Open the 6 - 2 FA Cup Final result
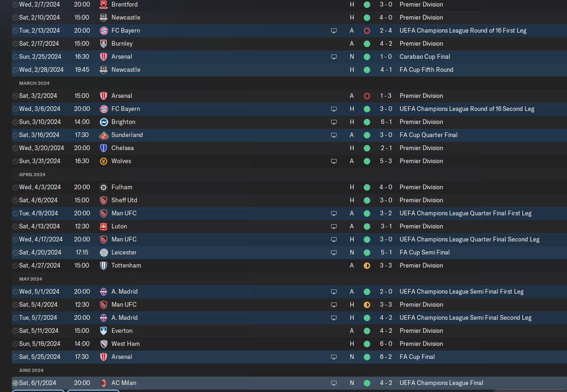Viewport: 567px width, 392px height. 386,357
